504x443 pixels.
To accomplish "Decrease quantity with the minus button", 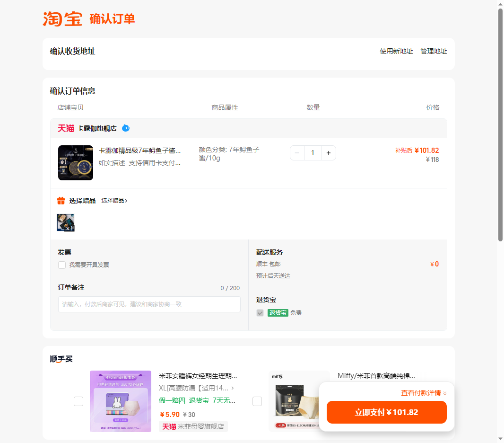I will click(x=297, y=153).
